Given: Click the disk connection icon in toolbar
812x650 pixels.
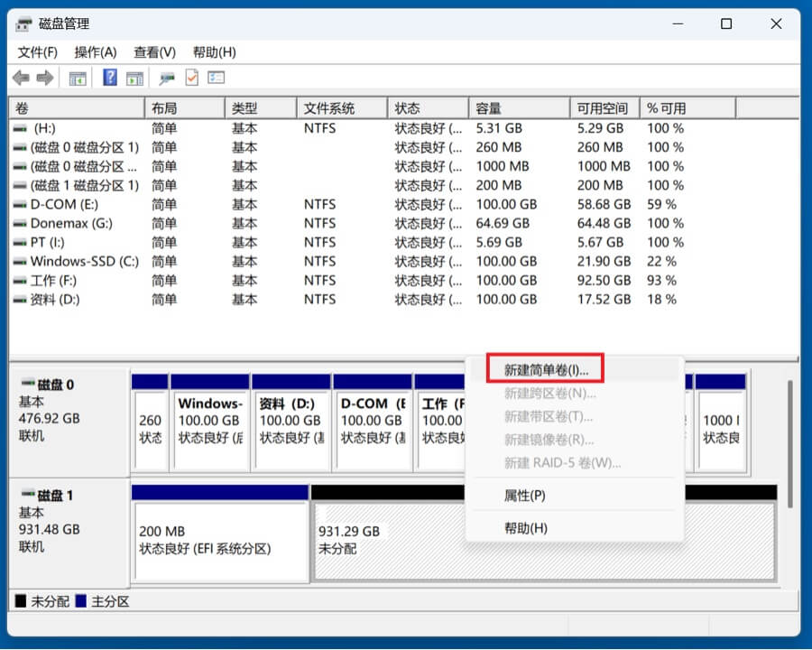Looking at the screenshot, I should click(167, 78).
